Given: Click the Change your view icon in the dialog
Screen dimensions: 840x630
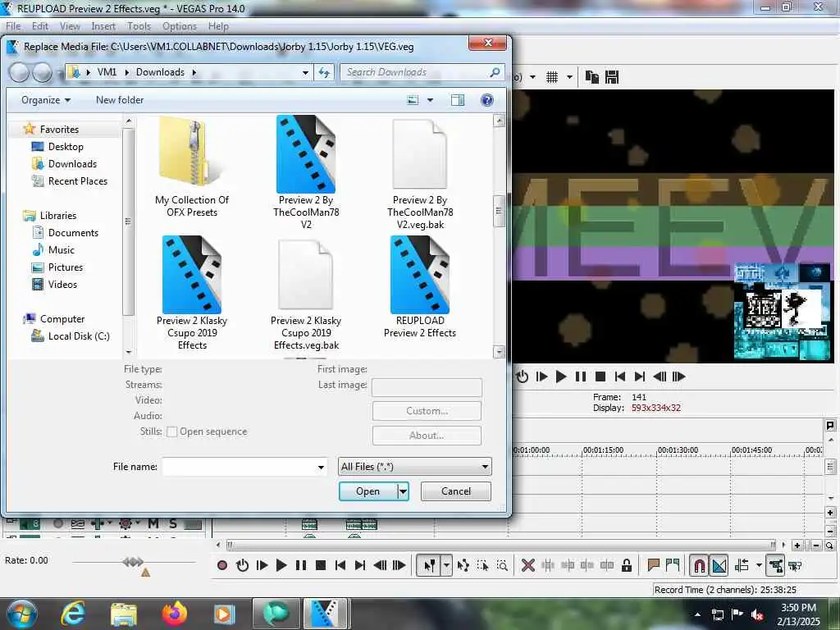Looking at the screenshot, I should coord(413,100).
